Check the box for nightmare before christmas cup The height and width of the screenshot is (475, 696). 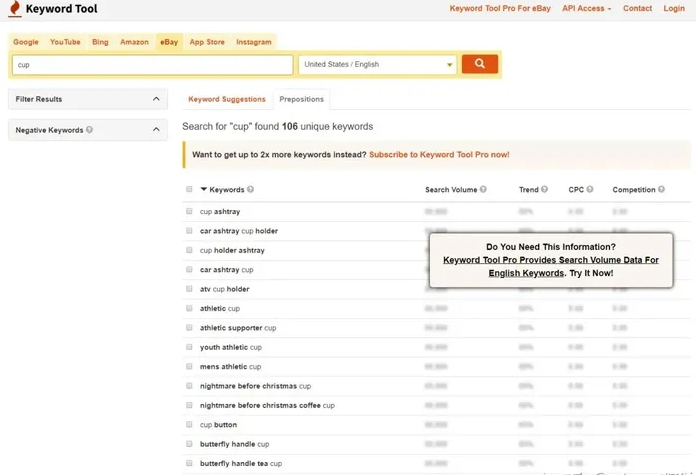[189, 386]
